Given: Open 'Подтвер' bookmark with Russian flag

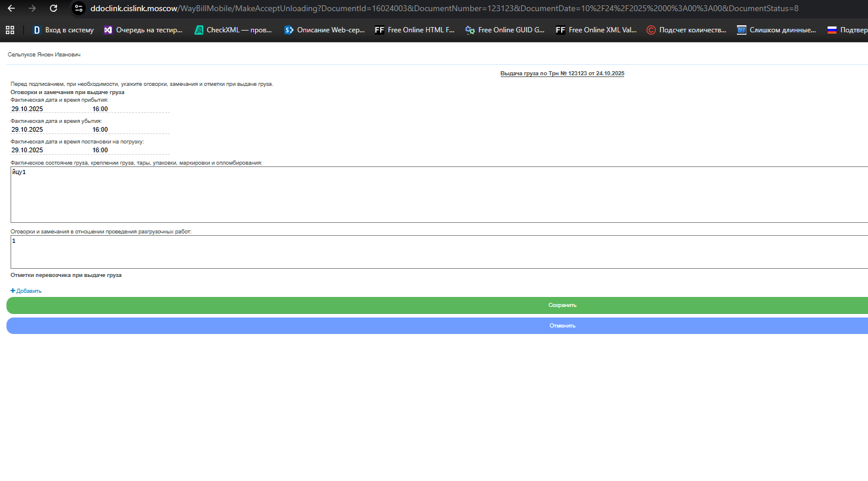Looking at the screenshot, I should click(847, 30).
